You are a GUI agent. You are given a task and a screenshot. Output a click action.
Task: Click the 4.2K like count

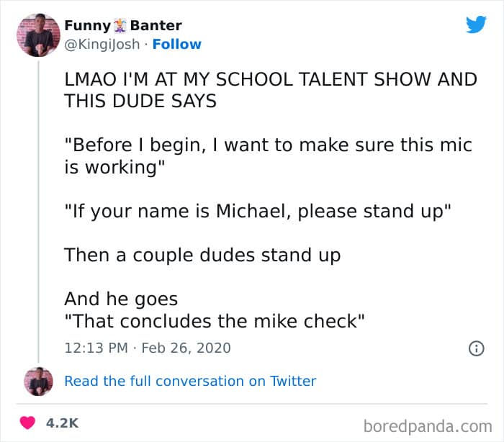[x=62, y=423]
